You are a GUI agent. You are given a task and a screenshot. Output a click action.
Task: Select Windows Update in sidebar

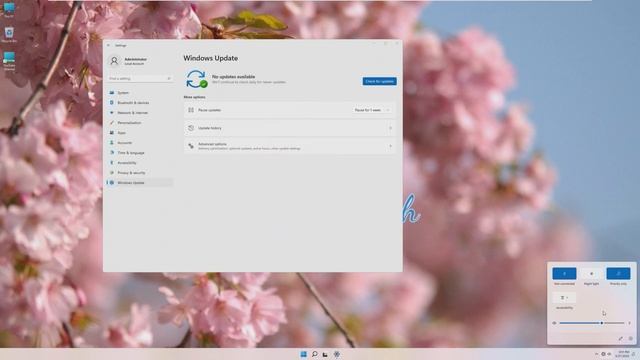coord(140,183)
